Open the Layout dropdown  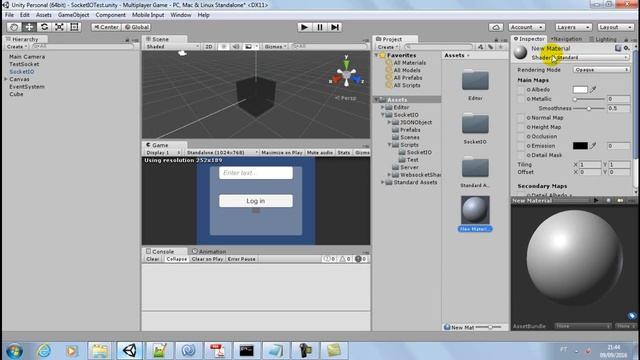(615, 27)
